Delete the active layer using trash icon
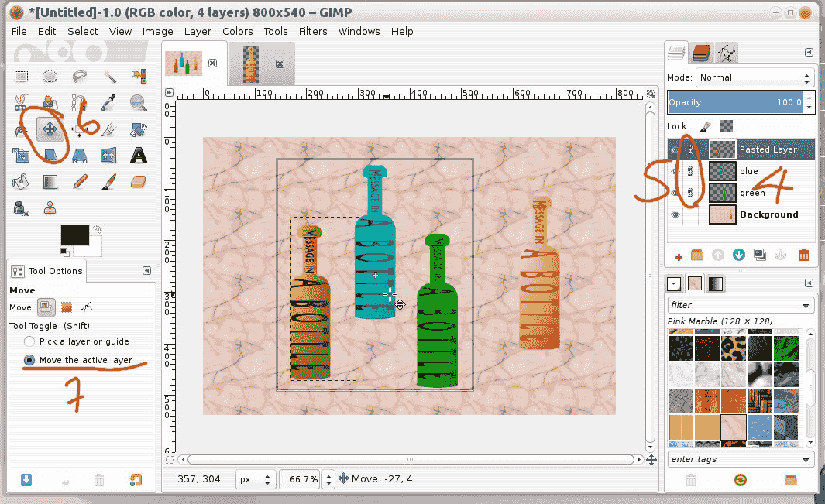825x504 pixels. point(803,255)
